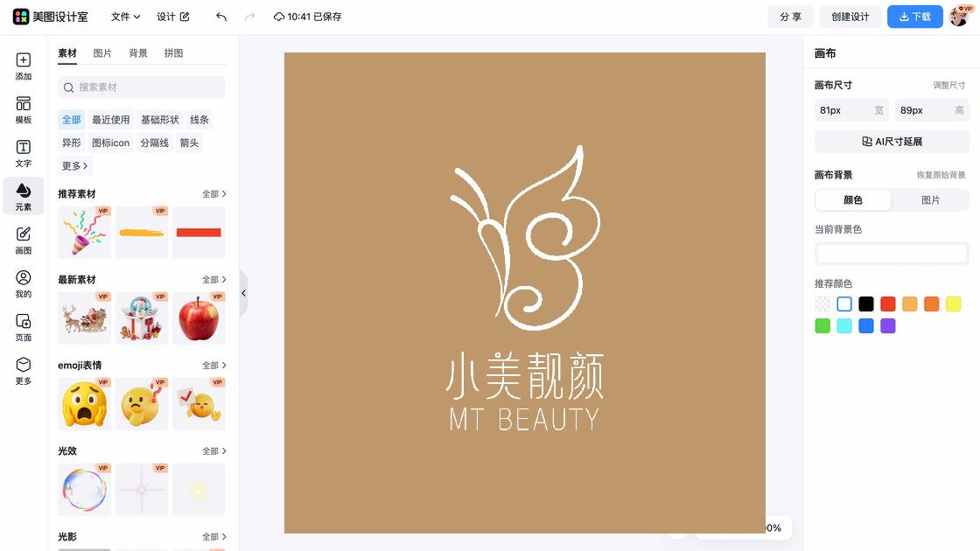Switch to the 素材 tab

click(x=66, y=53)
